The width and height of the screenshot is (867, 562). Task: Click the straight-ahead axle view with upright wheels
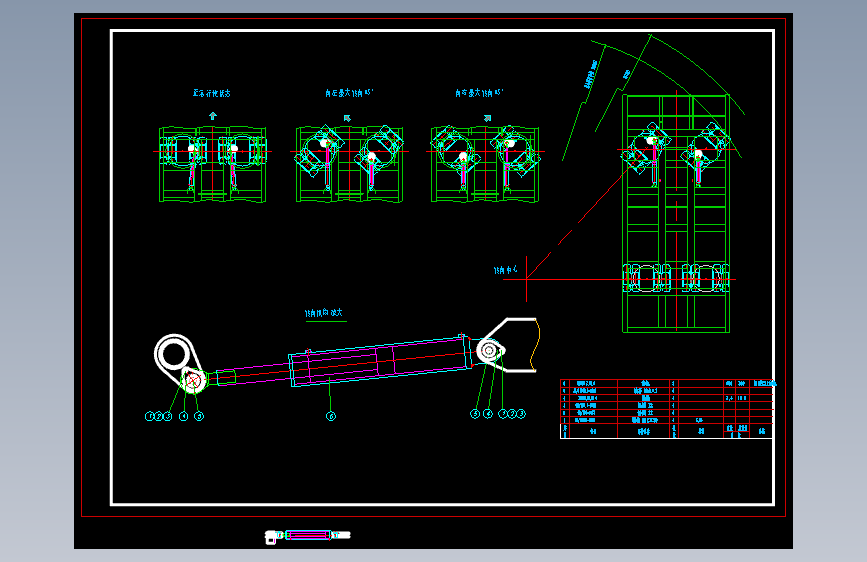pyautogui.click(x=212, y=164)
